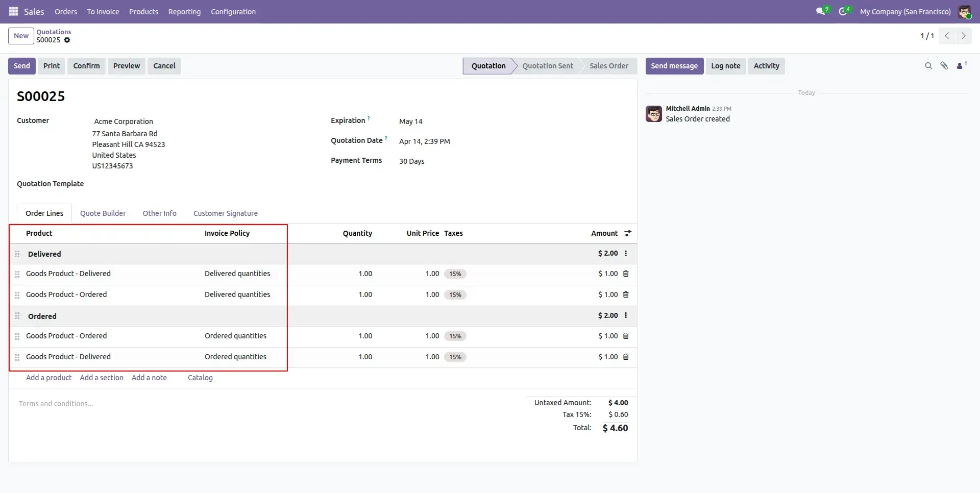Sort by the Quantity column header
This screenshot has height=493, width=980.
pos(357,233)
